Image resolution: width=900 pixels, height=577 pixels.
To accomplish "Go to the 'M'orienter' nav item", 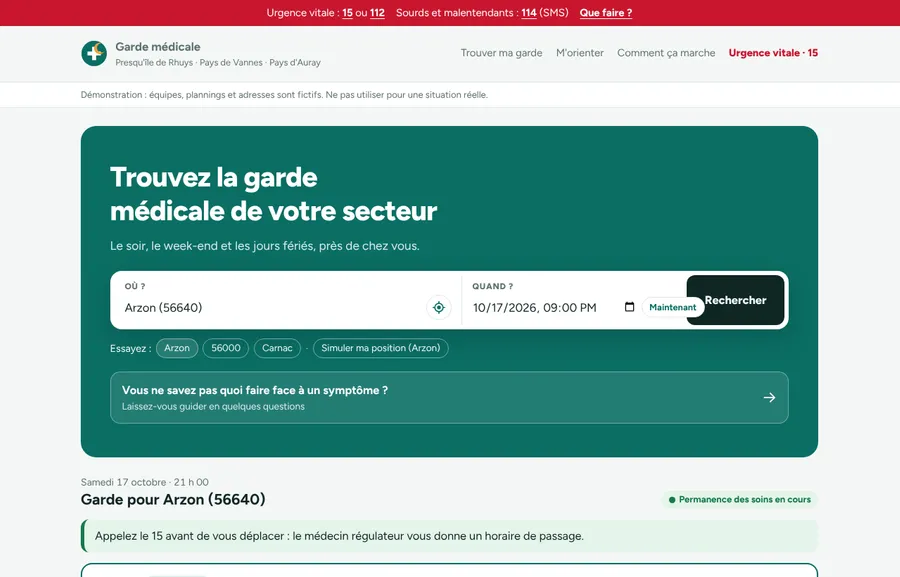I will pyautogui.click(x=580, y=53).
